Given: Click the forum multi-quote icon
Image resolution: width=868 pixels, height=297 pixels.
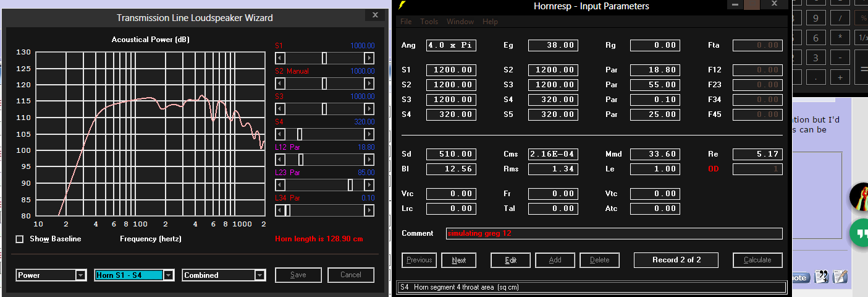Looking at the screenshot, I should (822, 277).
